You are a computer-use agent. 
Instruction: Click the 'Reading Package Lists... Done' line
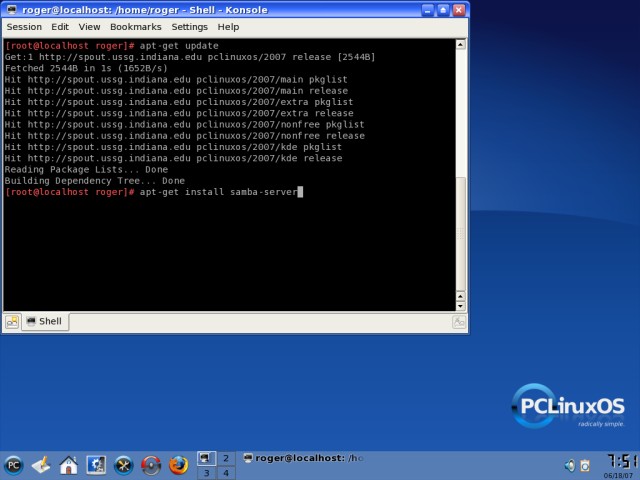pos(86,169)
